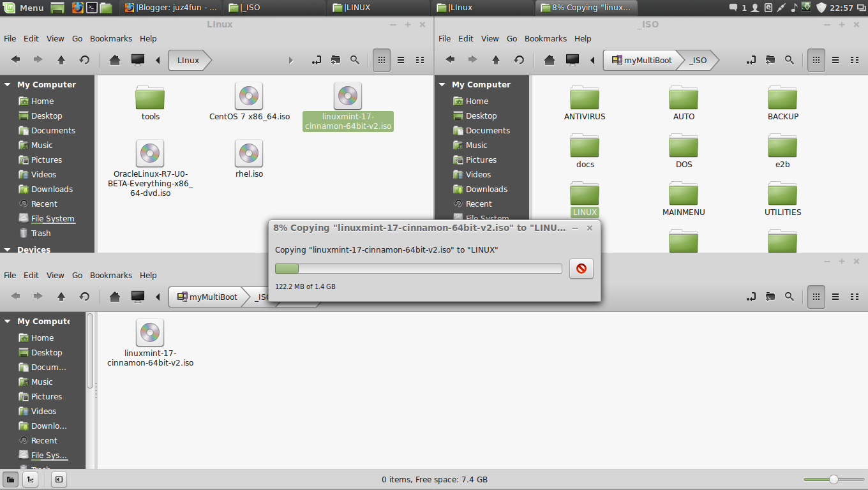This screenshot has width=868, height=490.
Task: Click sidebar scrollbar in bottom window
Action: click(x=90, y=350)
